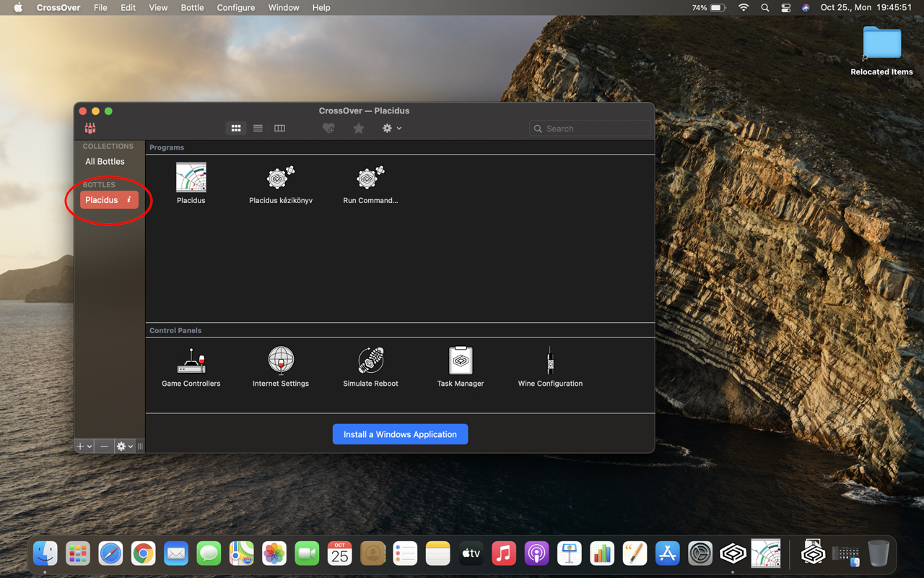Click the Search field in CrossOver
This screenshot has height=578, width=924.
pyautogui.click(x=590, y=129)
